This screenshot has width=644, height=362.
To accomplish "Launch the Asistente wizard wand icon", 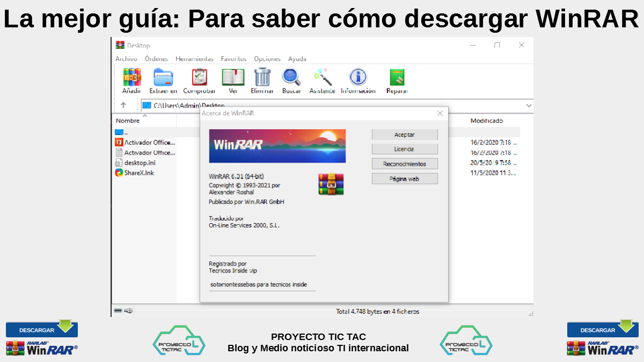I will 322,78.
